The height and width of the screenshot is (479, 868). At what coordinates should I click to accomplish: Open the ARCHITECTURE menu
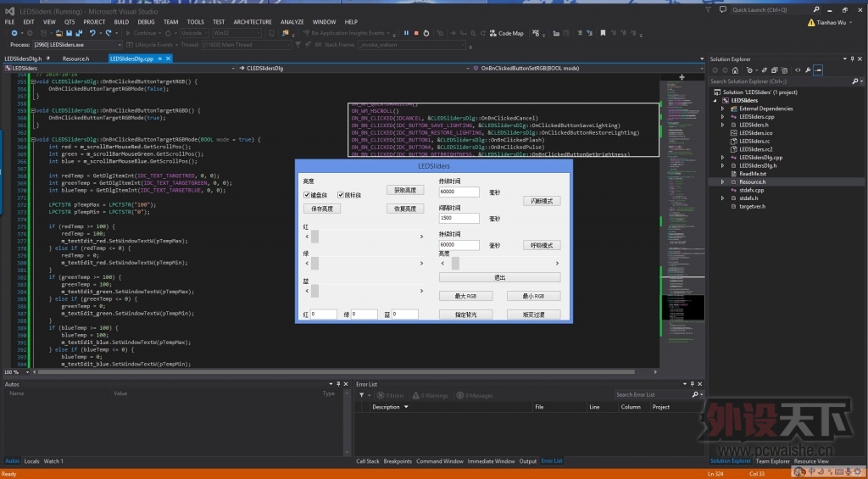[x=253, y=22]
